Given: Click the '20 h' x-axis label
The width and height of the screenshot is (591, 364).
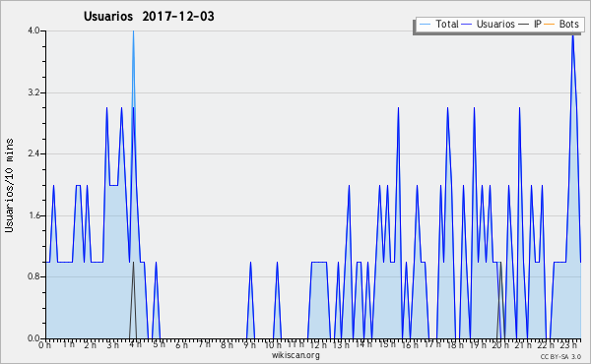Looking at the screenshot, I should pyautogui.click(x=501, y=344).
